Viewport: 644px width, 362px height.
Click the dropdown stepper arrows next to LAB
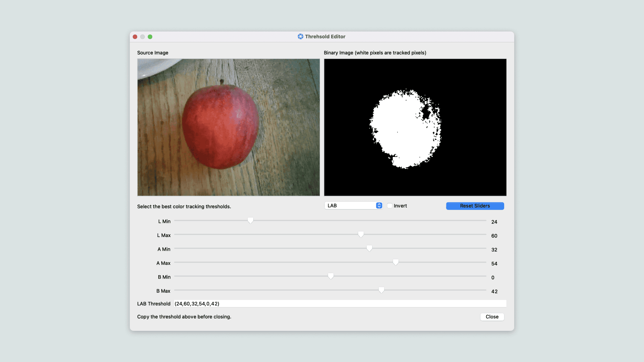click(379, 205)
